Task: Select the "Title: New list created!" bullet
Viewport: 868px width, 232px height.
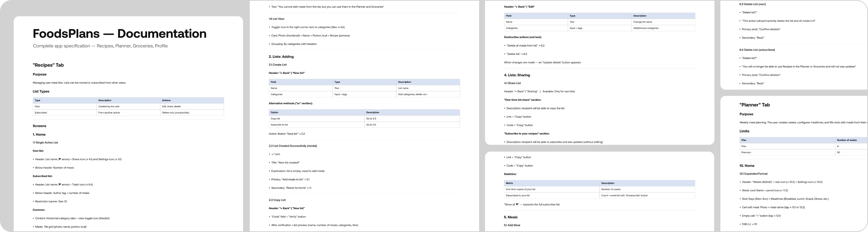Action: [x=285, y=163]
